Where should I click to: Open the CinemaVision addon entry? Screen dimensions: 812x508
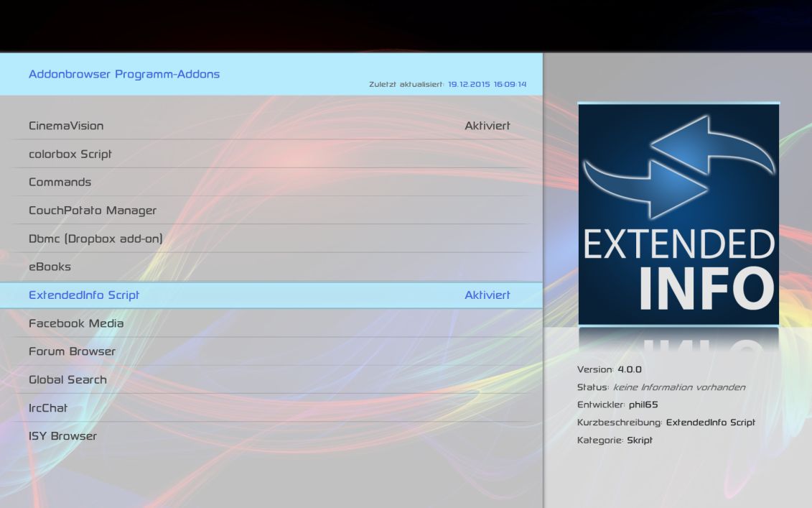coord(271,126)
